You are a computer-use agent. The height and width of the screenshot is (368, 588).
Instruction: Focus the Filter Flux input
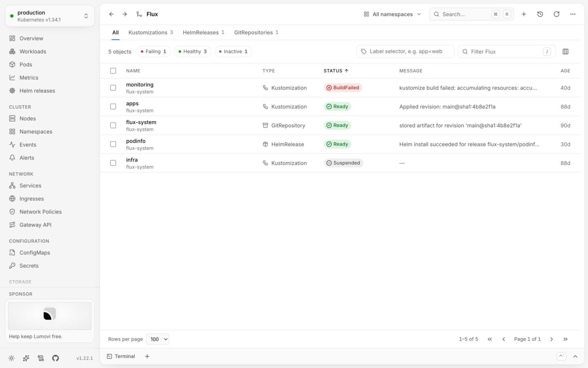coord(507,52)
